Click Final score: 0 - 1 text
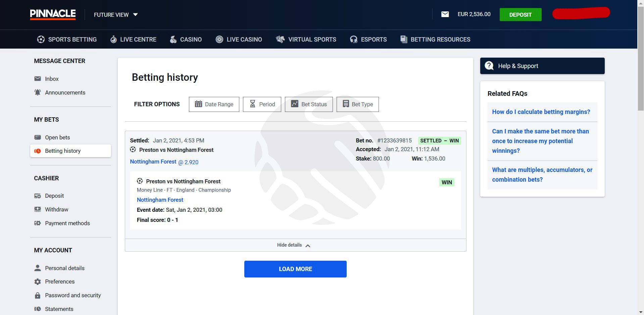644x315 pixels. [x=157, y=220]
